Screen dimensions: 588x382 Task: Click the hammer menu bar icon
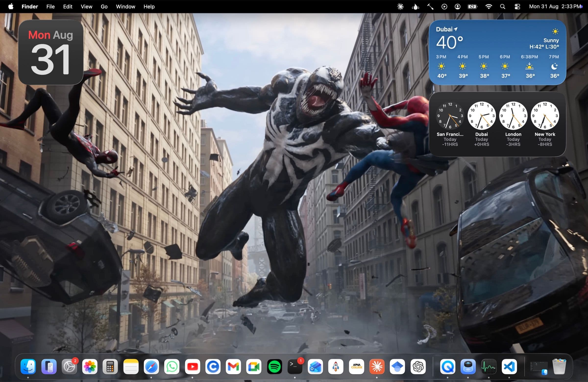pyautogui.click(x=430, y=7)
